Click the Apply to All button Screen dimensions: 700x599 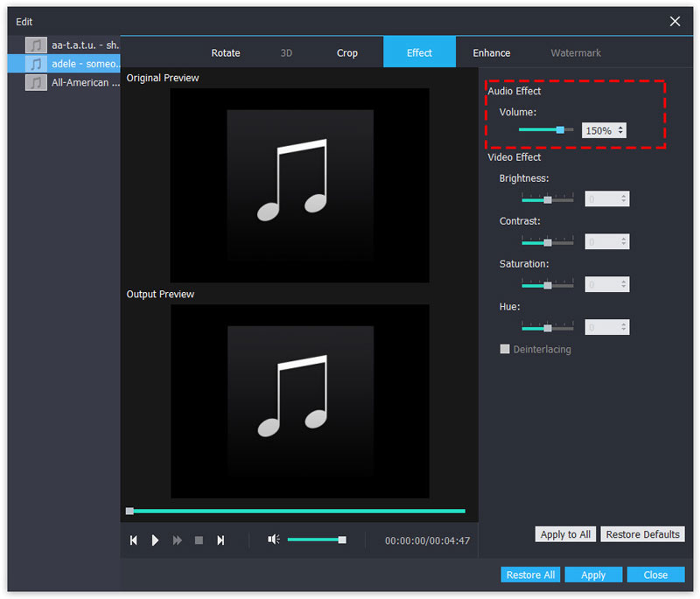click(565, 534)
